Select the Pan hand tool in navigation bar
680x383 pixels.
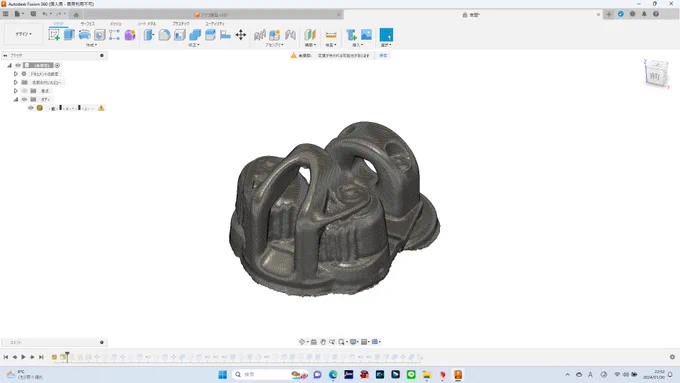(x=323, y=342)
